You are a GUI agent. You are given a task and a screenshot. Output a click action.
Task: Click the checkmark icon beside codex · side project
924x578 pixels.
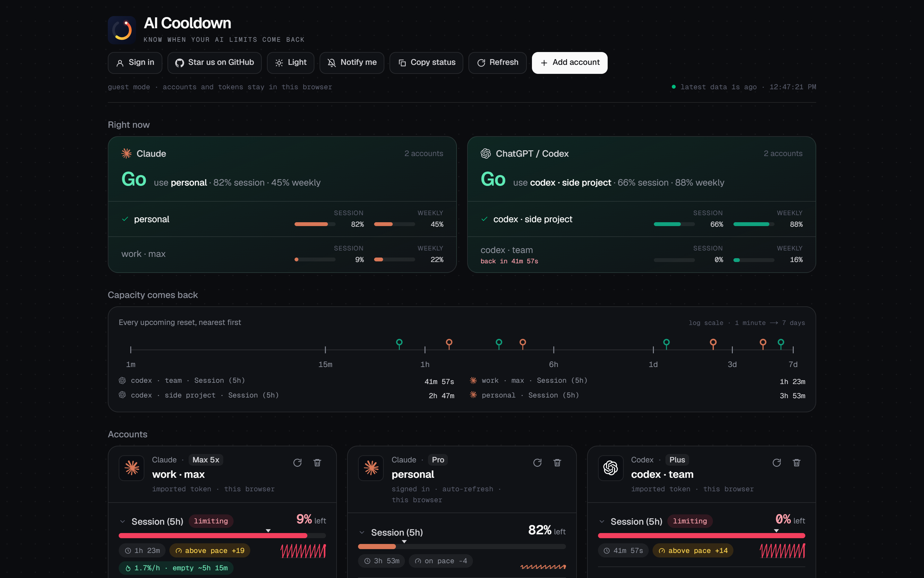pyautogui.click(x=484, y=219)
